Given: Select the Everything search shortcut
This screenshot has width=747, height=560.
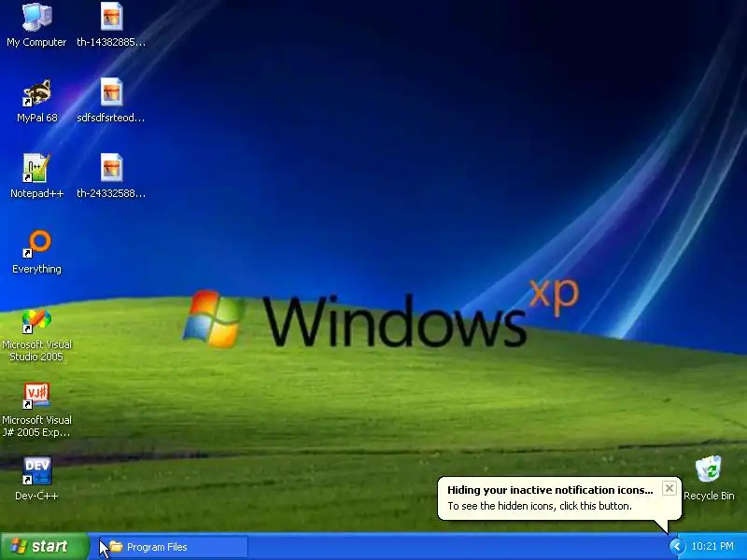Looking at the screenshot, I should pyautogui.click(x=36, y=252).
